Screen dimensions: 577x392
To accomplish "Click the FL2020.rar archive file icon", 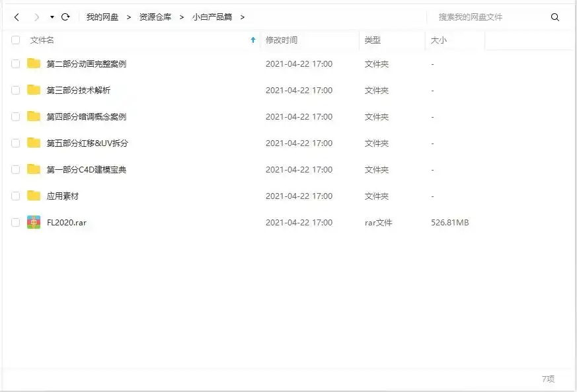I will tap(32, 222).
